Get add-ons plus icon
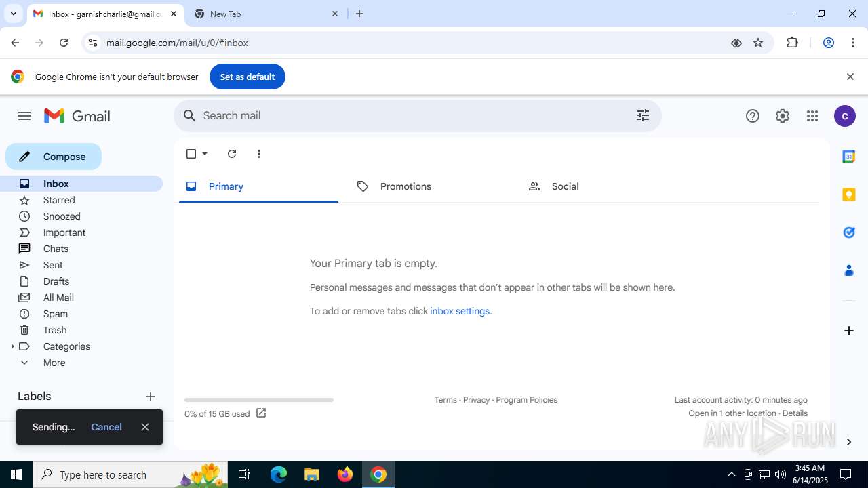868x488 pixels. (x=848, y=331)
